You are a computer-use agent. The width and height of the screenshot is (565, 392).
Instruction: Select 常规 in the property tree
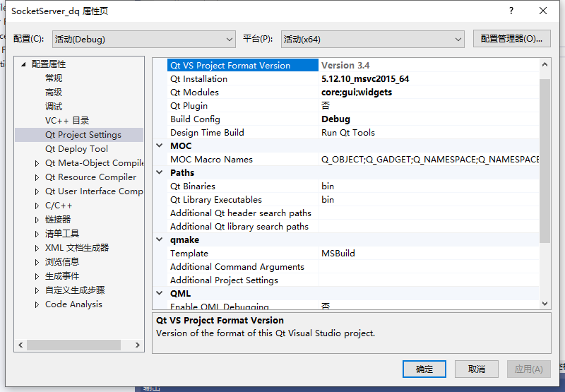pos(54,78)
